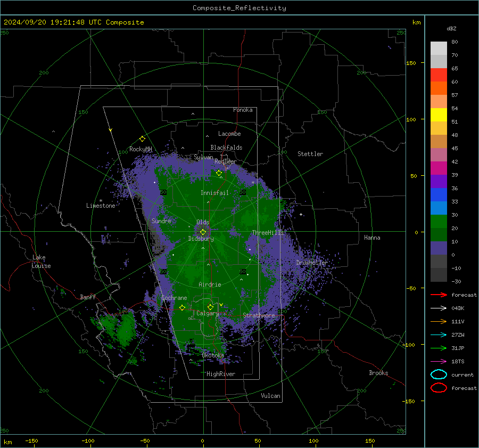479x448 pixels.
Task: Select the Sylvan label on map
Action: coord(203,157)
